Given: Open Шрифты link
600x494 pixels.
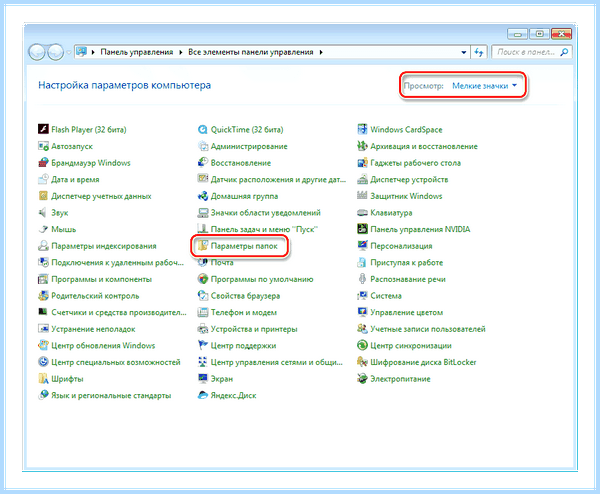Looking at the screenshot, I should 67,379.
